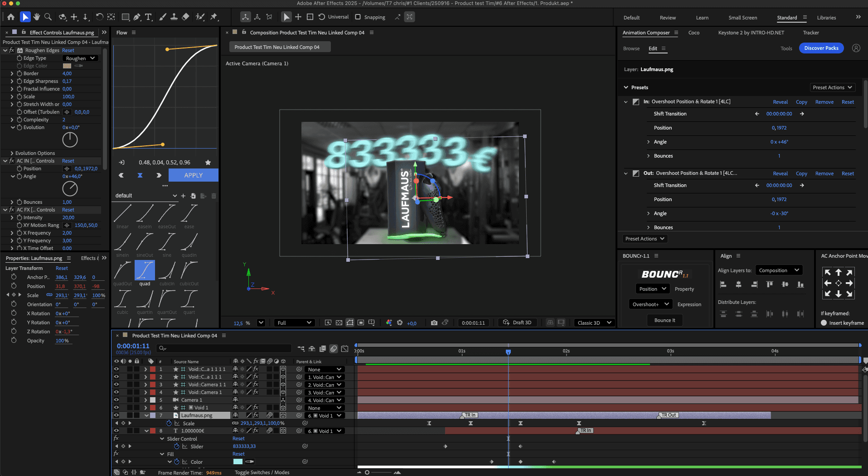Click the timeline layer search field
This screenshot has width=868, height=476.
(224, 348)
